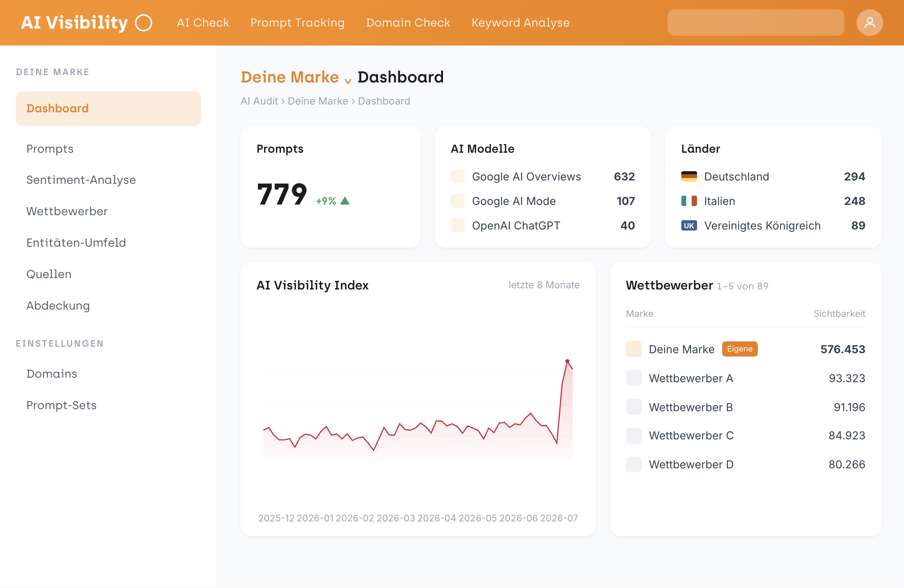This screenshot has height=588, width=904.
Task: Click Wettbewerber C visibility 84.923
Action: coord(847,436)
